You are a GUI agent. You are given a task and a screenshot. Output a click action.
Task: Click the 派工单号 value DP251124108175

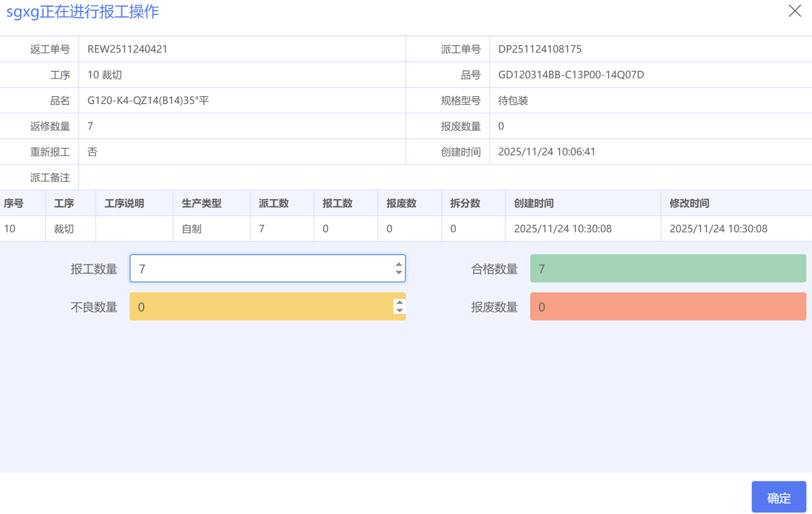point(540,49)
